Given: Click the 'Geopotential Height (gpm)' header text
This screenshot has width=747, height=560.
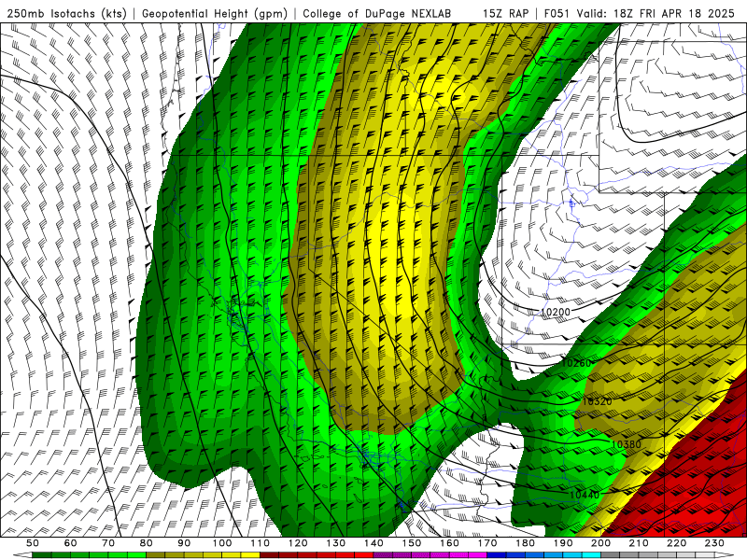Looking at the screenshot, I should click(215, 14).
